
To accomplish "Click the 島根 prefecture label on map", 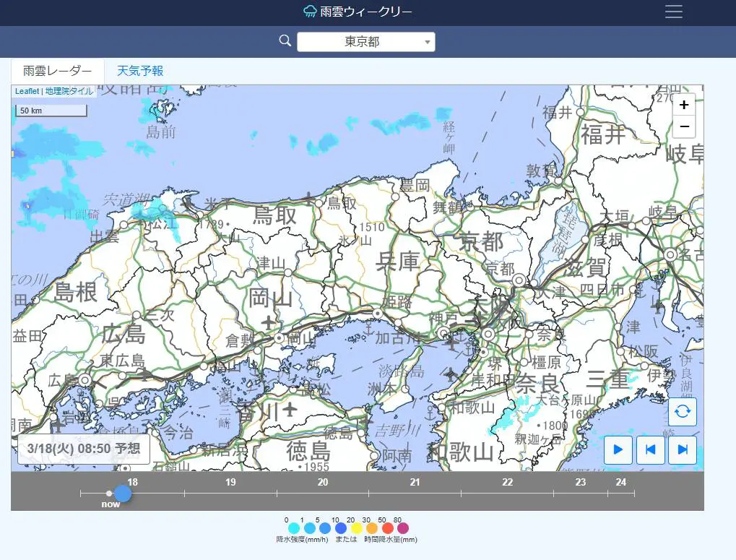I will coord(76,292).
